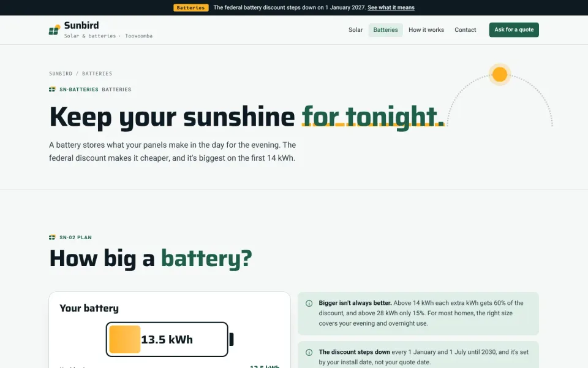
Task: Click the panel icon next to SN·BATTERIES
Action: [x=52, y=90]
